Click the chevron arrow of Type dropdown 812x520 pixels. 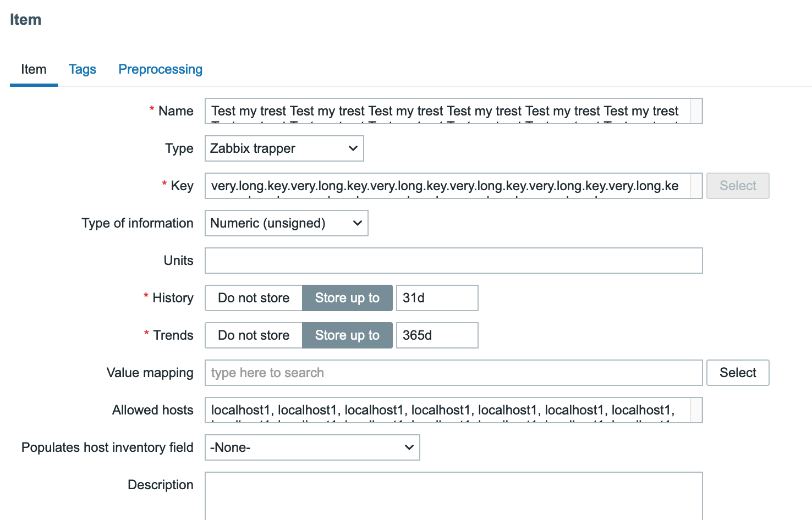pos(353,148)
